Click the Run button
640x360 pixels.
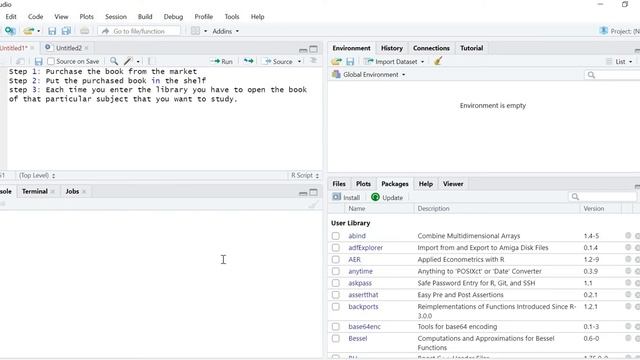222,61
